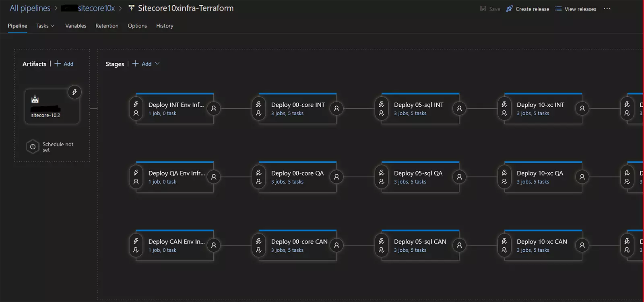Open pre-deployment conditions for Deploy 00-core CAN
This screenshot has height=302, width=644.
click(x=259, y=246)
